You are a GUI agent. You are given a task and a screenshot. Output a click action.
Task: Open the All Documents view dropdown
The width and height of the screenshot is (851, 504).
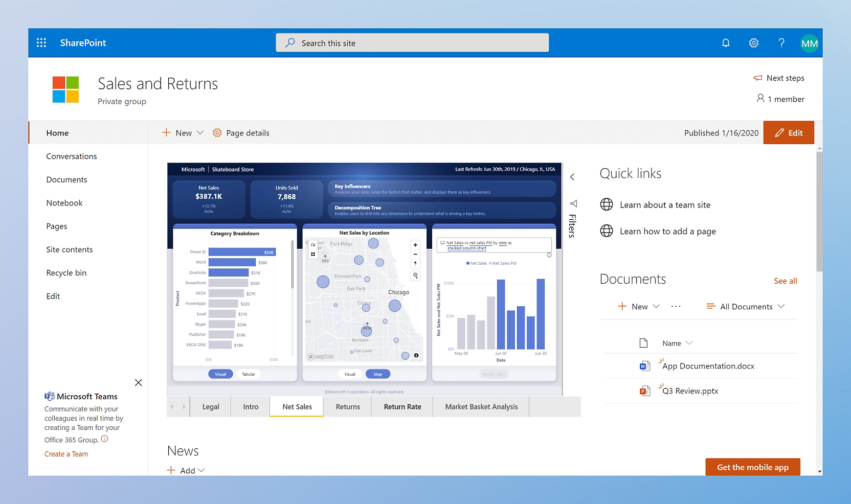pyautogui.click(x=745, y=307)
